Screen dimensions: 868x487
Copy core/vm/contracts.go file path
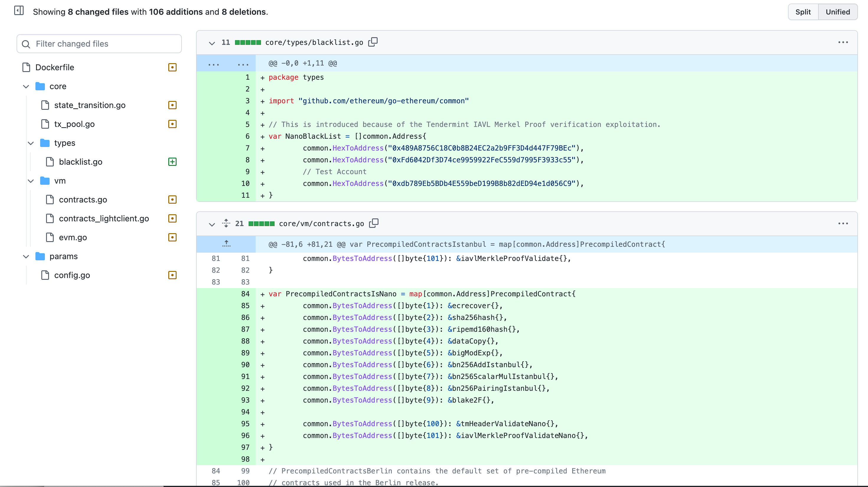374,223
